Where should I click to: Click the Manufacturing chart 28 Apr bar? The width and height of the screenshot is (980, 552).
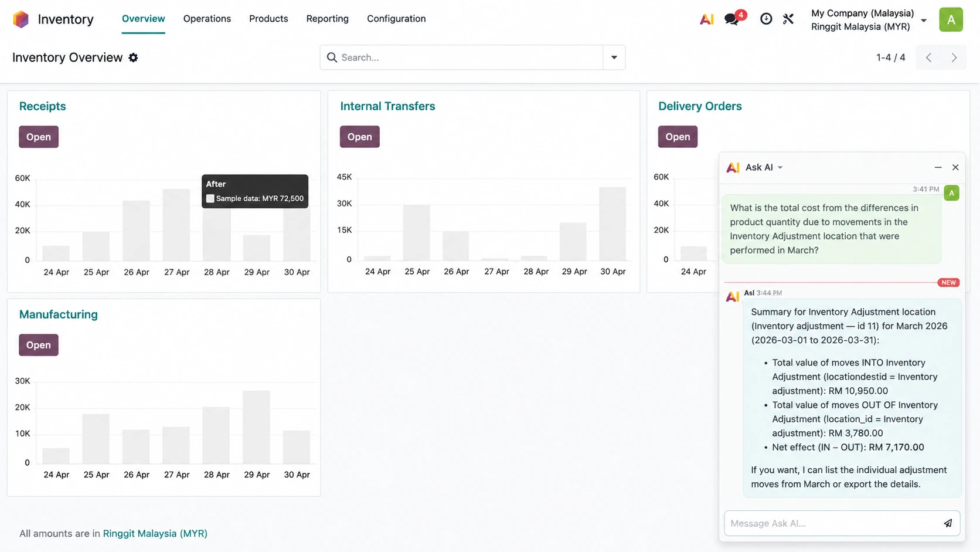coord(216,435)
